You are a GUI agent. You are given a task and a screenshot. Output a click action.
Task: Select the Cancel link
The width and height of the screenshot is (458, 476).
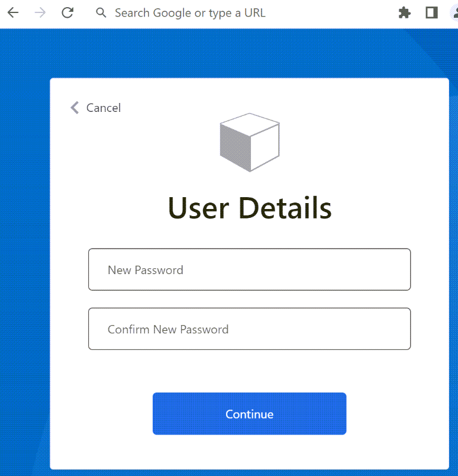104,108
